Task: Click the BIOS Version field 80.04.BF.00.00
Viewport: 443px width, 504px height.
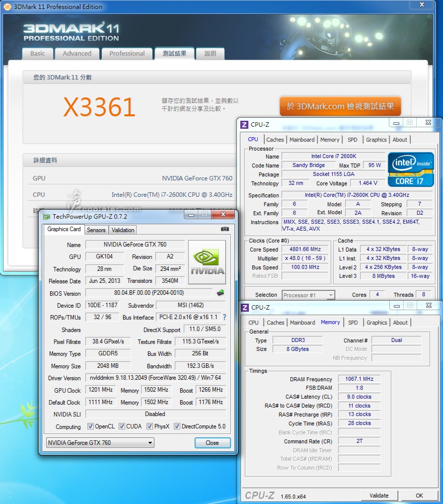Action: tap(149, 293)
